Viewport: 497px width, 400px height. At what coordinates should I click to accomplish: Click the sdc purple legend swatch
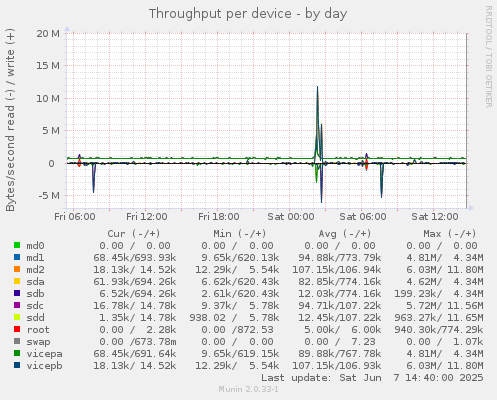[x=17, y=305]
